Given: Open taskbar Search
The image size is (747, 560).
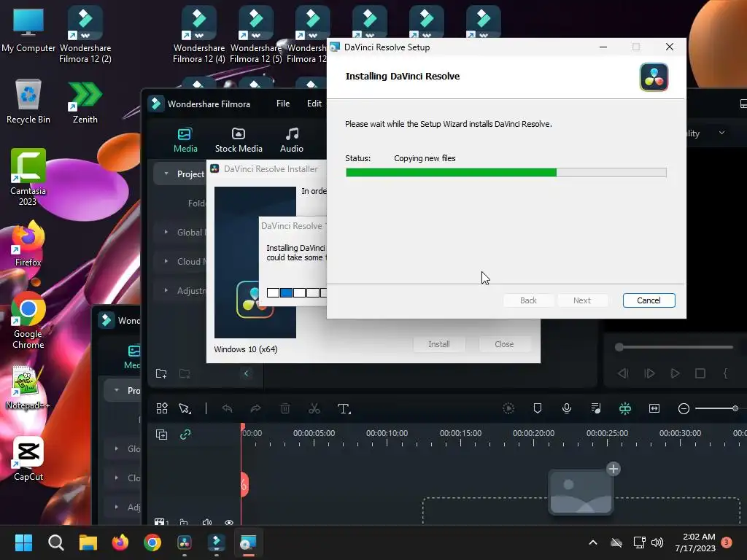Looking at the screenshot, I should tap(55, 542).
